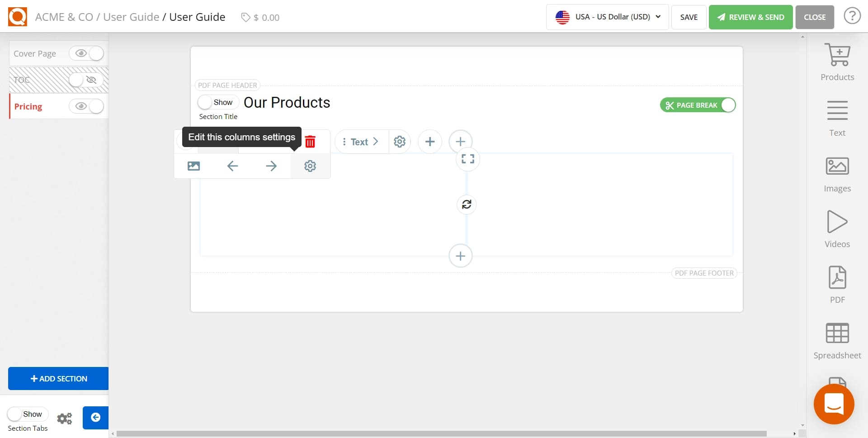Turn off the PAGE BREAK switch
The width and height of the screenshot is (868, 438).
click(727, 105)
